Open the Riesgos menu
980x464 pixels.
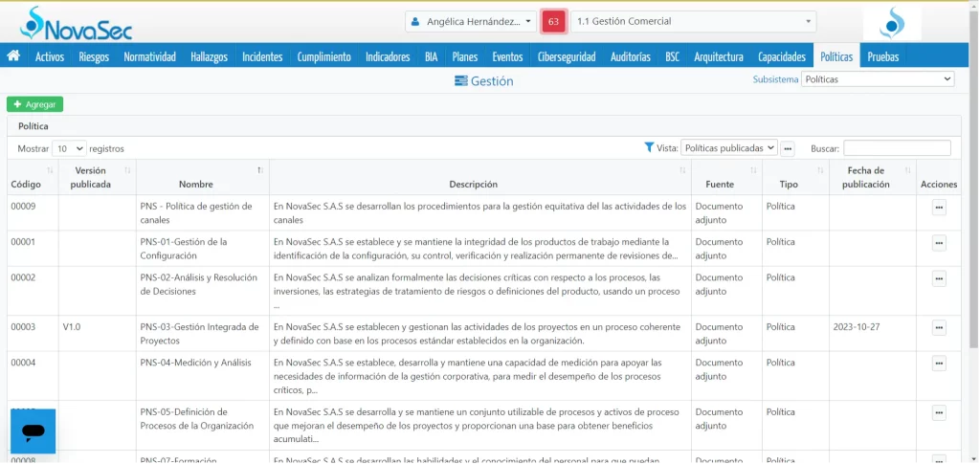pos(94,56)
